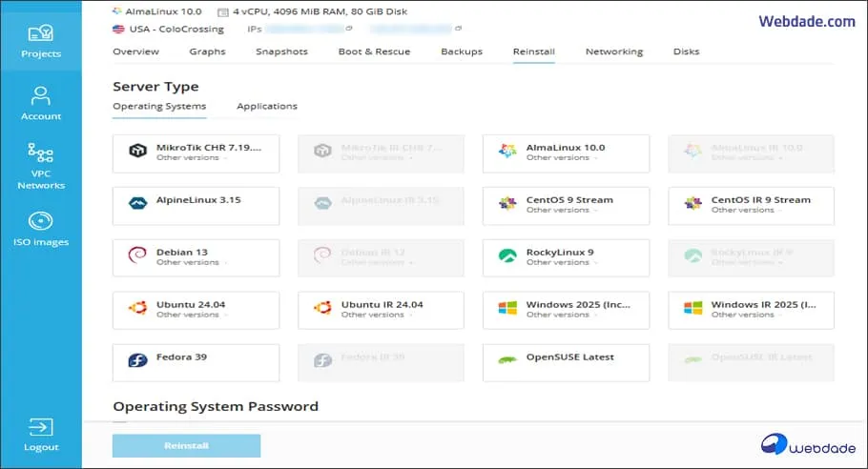This screenshot has height=469, width=868.
Task: Go to the Backups tab
Action: [x=462, y=51]
